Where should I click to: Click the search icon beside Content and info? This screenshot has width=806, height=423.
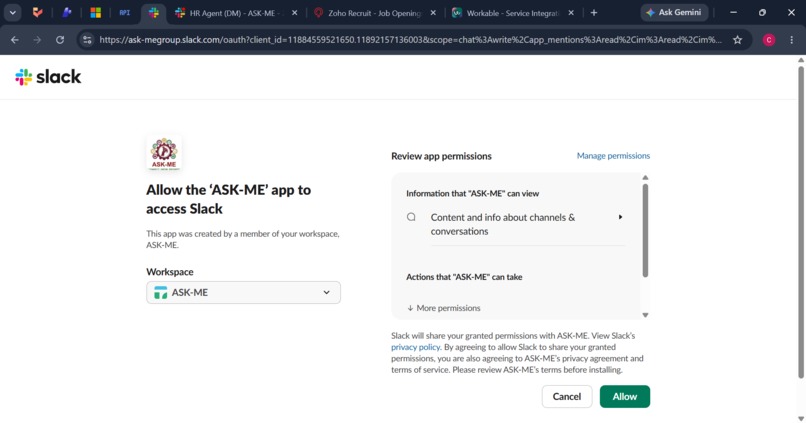[411, 217]
